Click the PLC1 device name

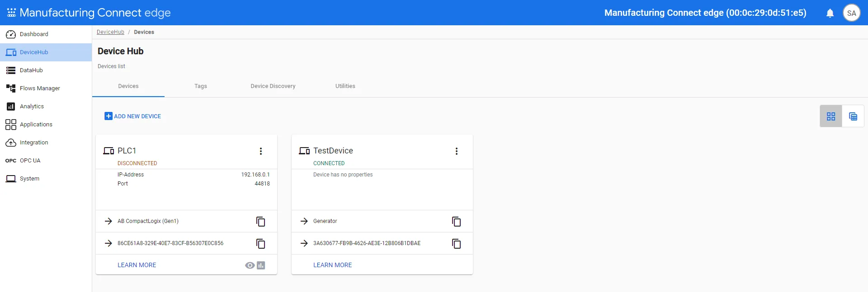point(127,151)
